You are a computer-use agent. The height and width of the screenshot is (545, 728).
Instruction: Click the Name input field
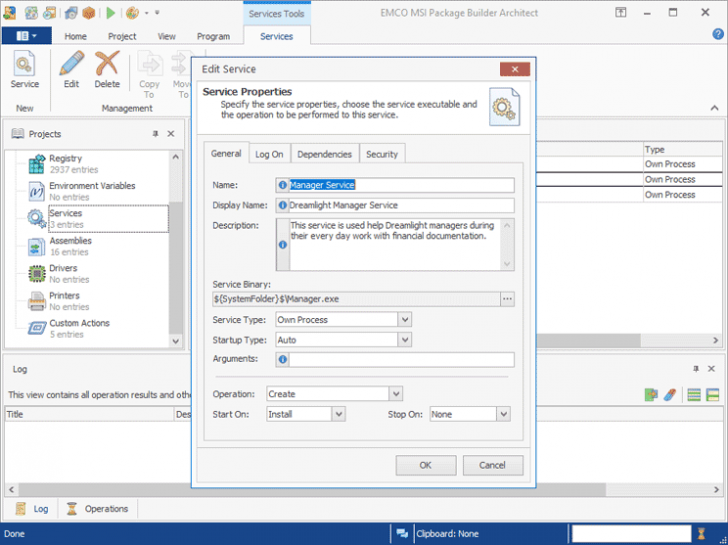click(402, 185)
